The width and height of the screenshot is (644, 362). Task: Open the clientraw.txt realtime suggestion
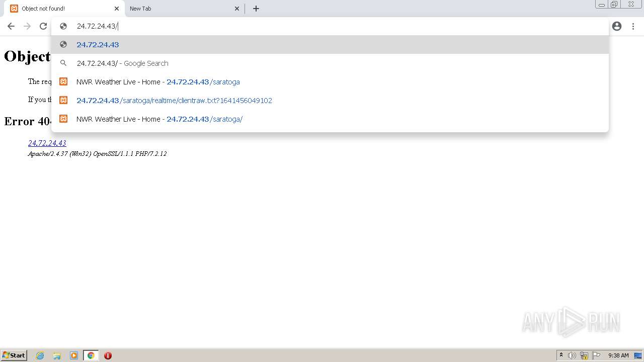click(330, 101)
